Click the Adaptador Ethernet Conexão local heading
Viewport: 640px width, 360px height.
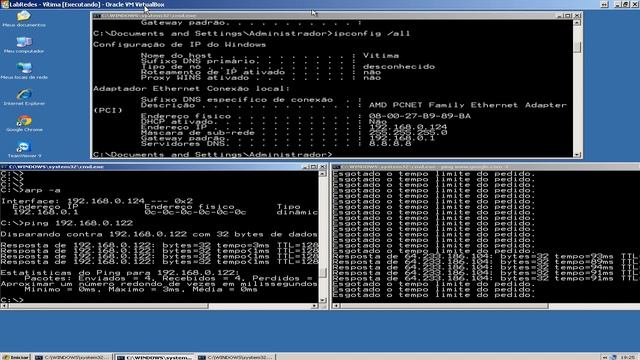(191, 89)
